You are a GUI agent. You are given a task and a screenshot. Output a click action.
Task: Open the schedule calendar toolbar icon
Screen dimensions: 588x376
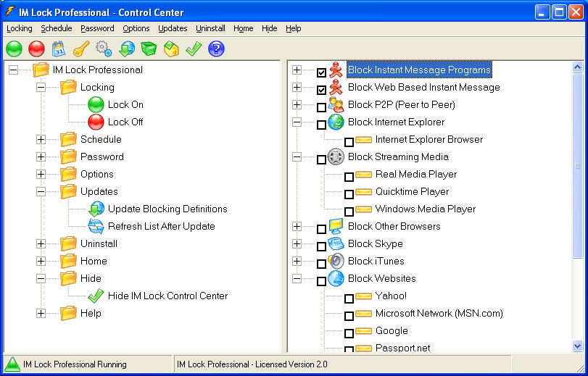point(59,49)
